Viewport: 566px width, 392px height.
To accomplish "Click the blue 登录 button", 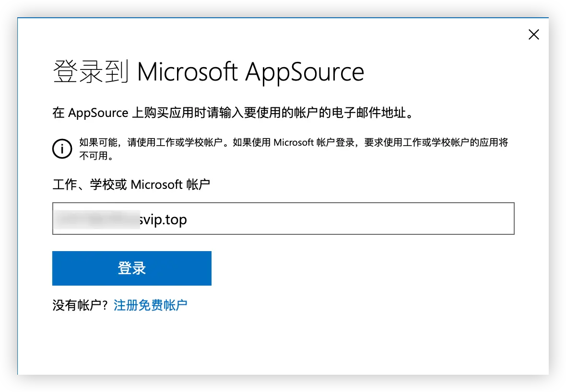I will 132,268.
